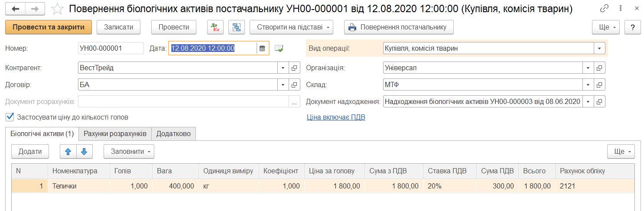This screenshot has width=644, height=211.
Task: Open Ціна включає ПДВ link
Action: click(336, 117)
